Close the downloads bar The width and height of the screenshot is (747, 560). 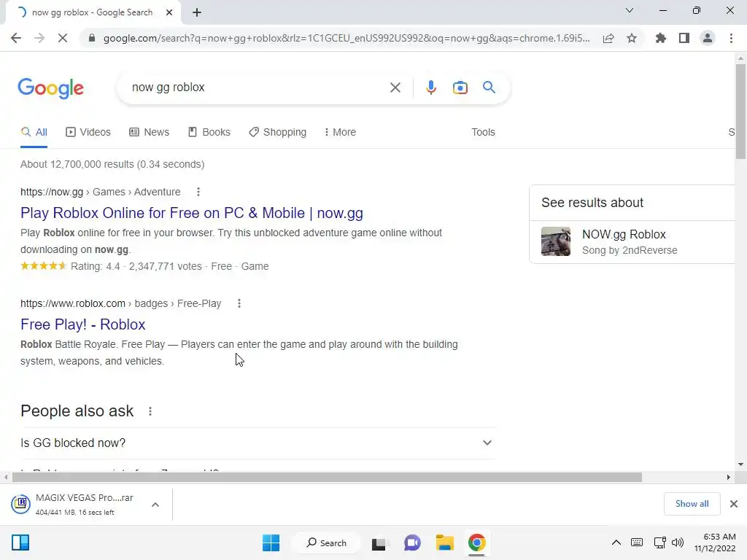point(734,504)
